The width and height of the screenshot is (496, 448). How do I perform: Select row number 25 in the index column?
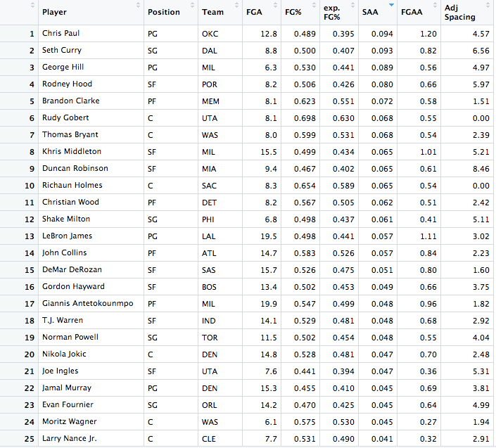[30, 439]
